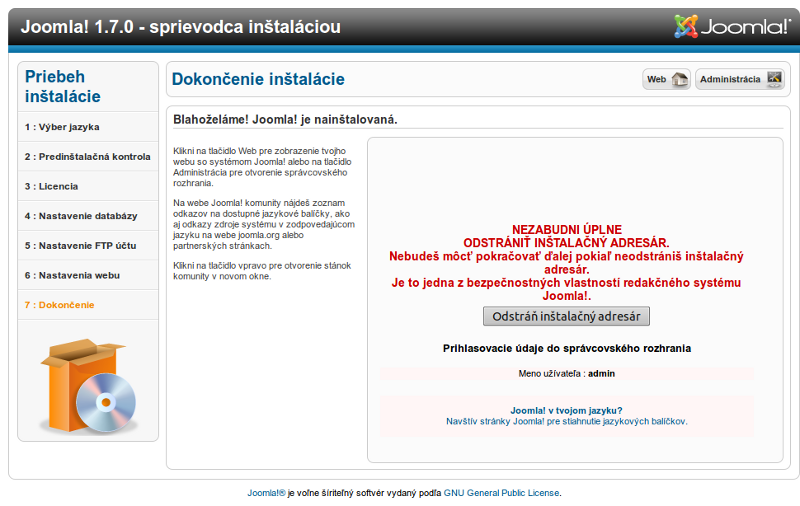Viewport: 800px width, 506px height.
Task: Select step 2 : Predinštalačná kontrola
Action: pyautogui.click(x=88, y=157)
